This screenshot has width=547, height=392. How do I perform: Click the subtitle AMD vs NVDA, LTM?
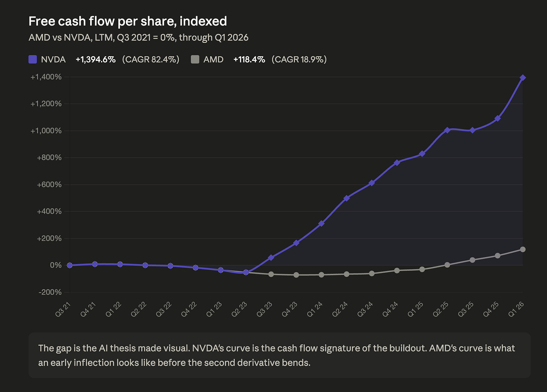coord(139,38)
